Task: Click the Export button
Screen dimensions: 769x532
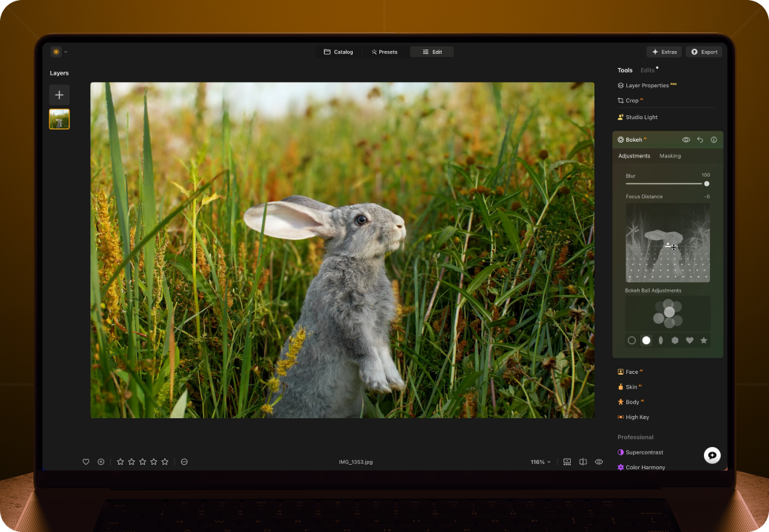Action: point(704,52)
